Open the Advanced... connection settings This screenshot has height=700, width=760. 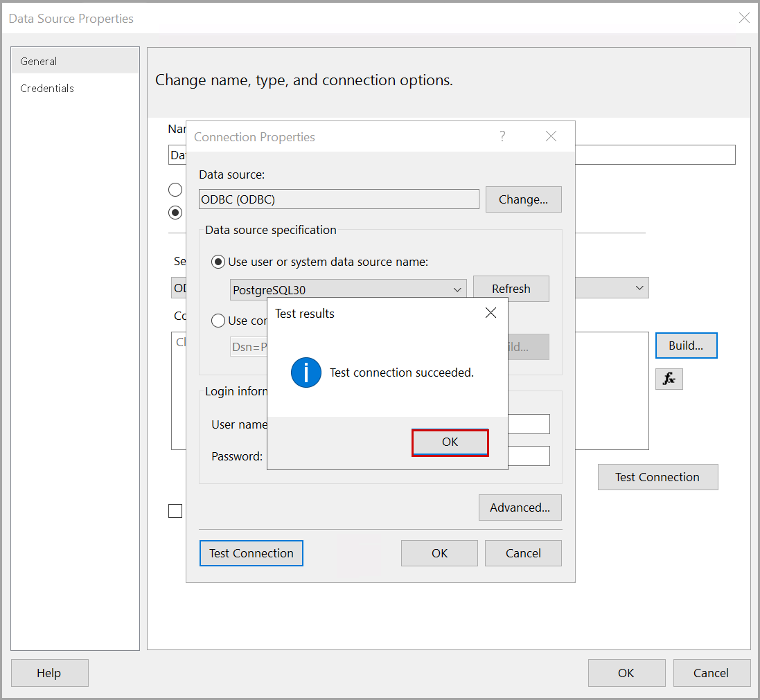(x=520, y=508)
